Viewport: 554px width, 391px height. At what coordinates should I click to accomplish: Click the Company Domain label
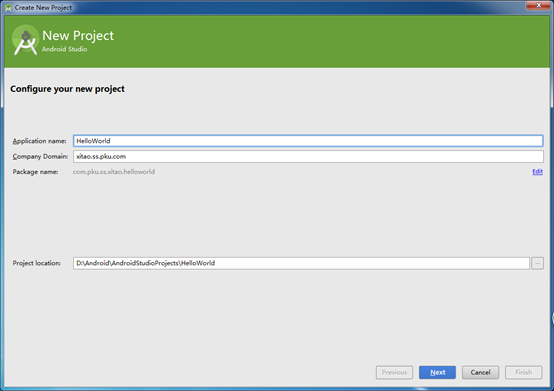(x=40, y=156)
